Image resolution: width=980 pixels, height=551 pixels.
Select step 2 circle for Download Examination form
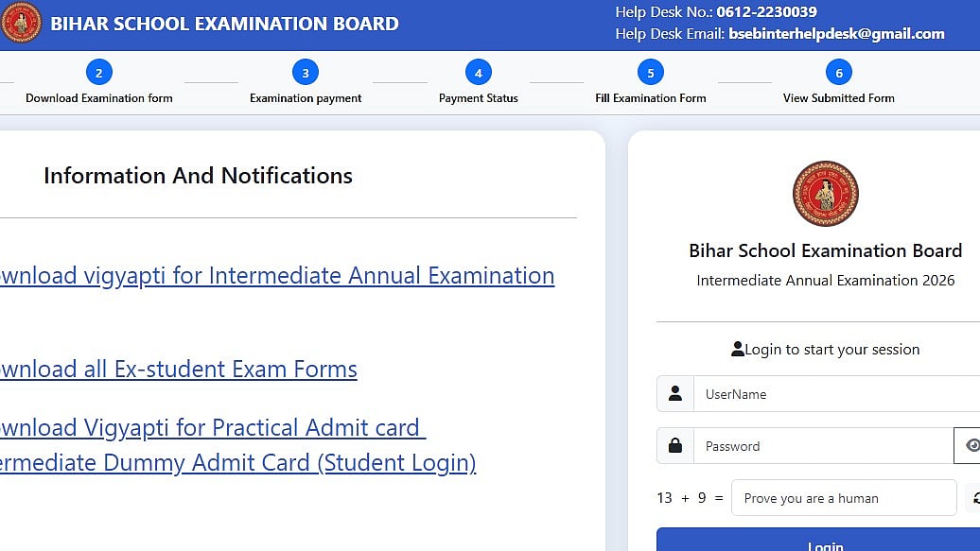pos(99,72)
